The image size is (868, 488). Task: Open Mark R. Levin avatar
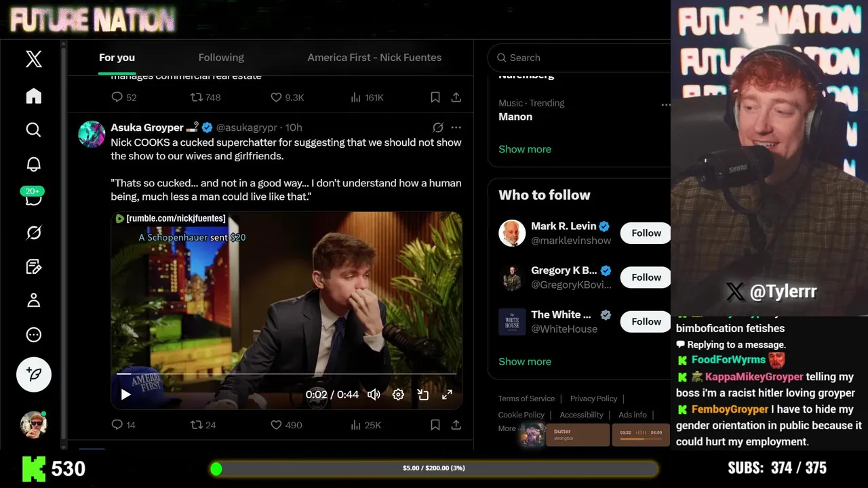coord(512,233)
